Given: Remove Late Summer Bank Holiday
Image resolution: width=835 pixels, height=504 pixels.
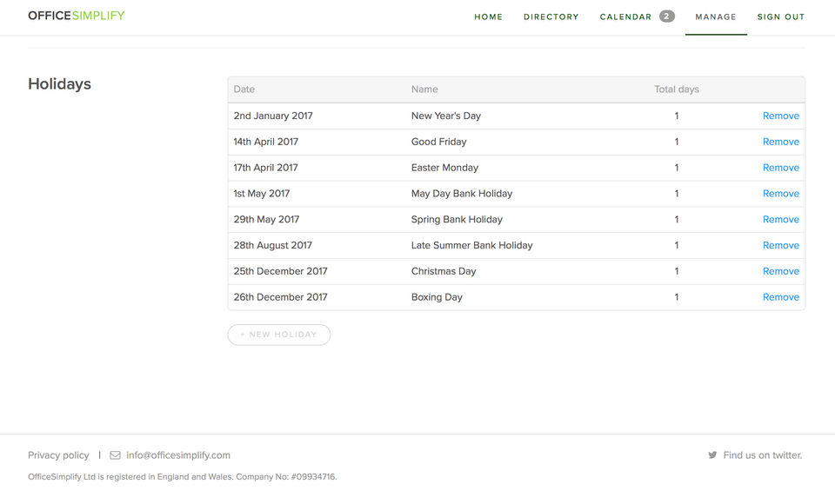Looking at the screenshot, I should point(780,246).
